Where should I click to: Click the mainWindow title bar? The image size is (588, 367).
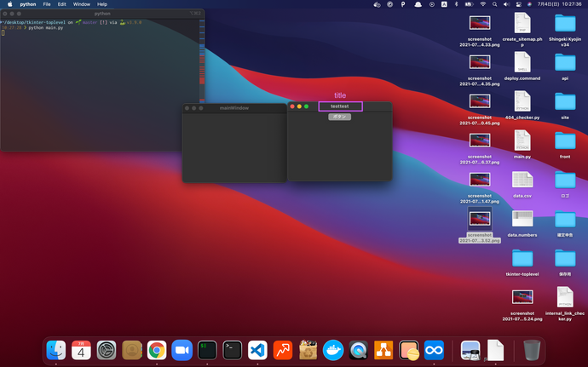click(233, 108)
